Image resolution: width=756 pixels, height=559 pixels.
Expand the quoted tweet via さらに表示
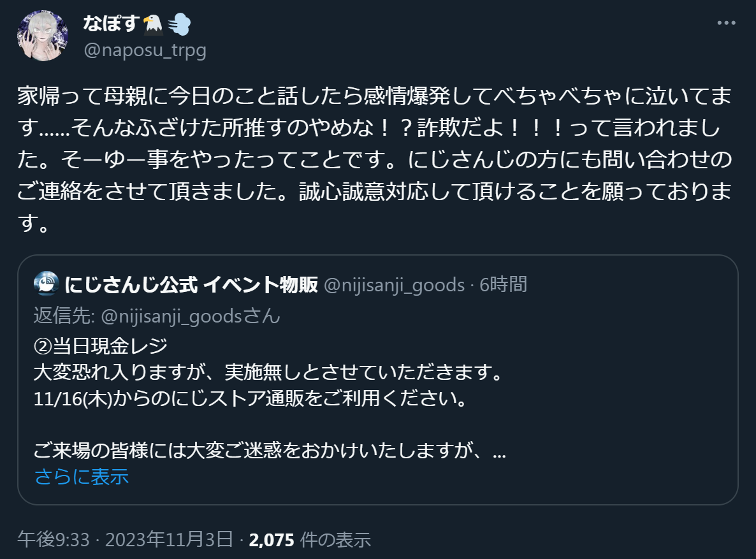pos(82,476)
